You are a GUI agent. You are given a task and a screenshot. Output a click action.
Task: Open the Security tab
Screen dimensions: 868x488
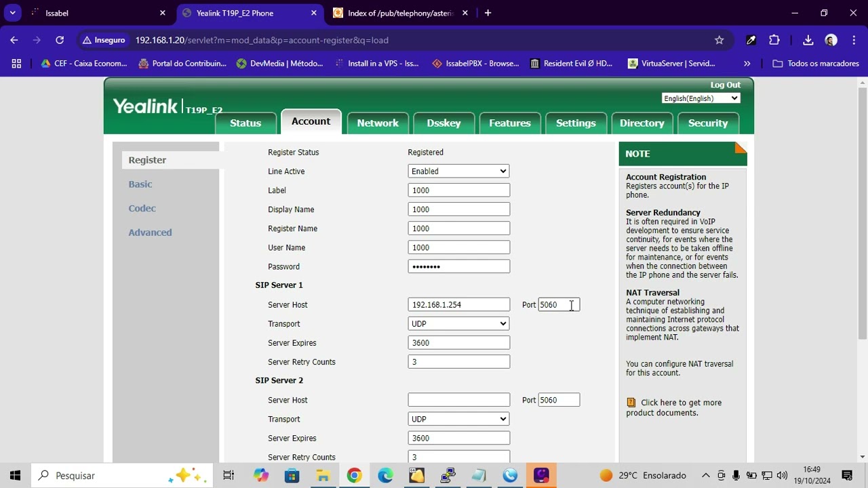click(x=708, y=123)
